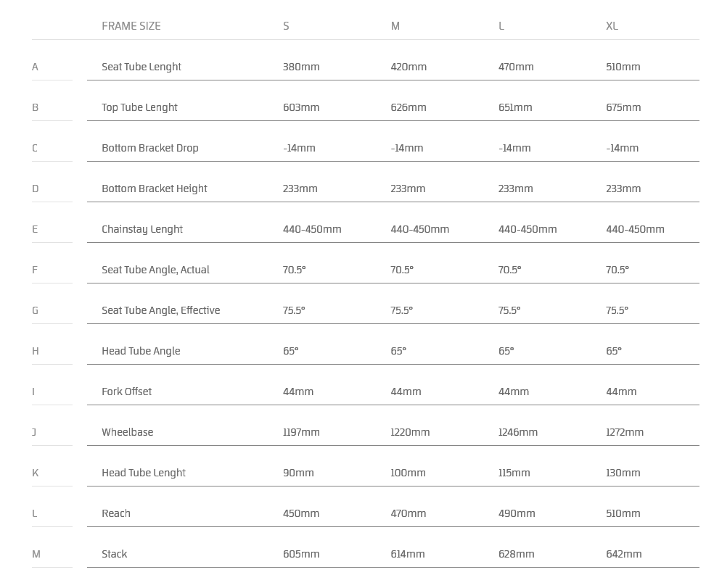
Task: Select the Bottom Bracket Drop label
Action: point(150,148)
